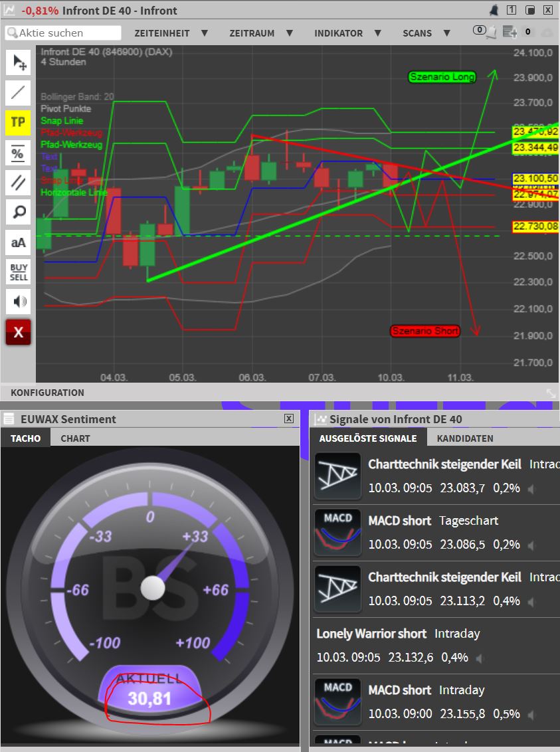Click the Signale panel chart icon
Image resolution: width=560 pixels, height=752 pixels.
(x=320, y=420)
